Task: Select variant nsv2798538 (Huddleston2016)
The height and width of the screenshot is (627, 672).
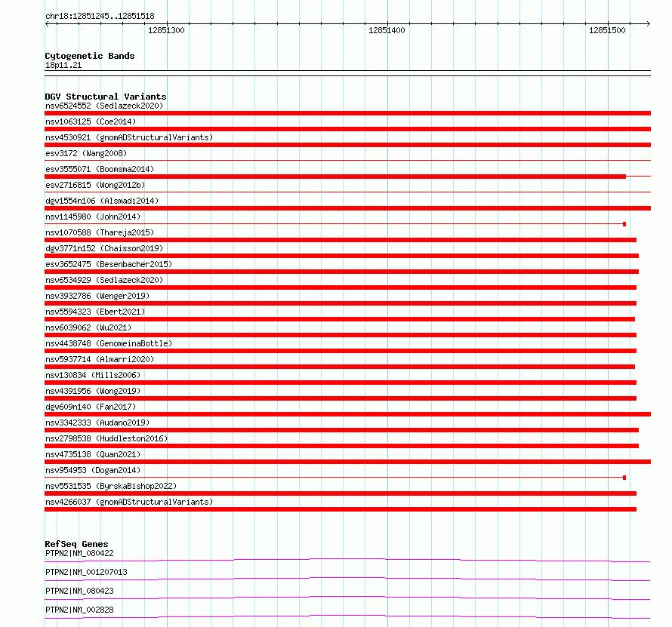Action: (x=106, y=438)
